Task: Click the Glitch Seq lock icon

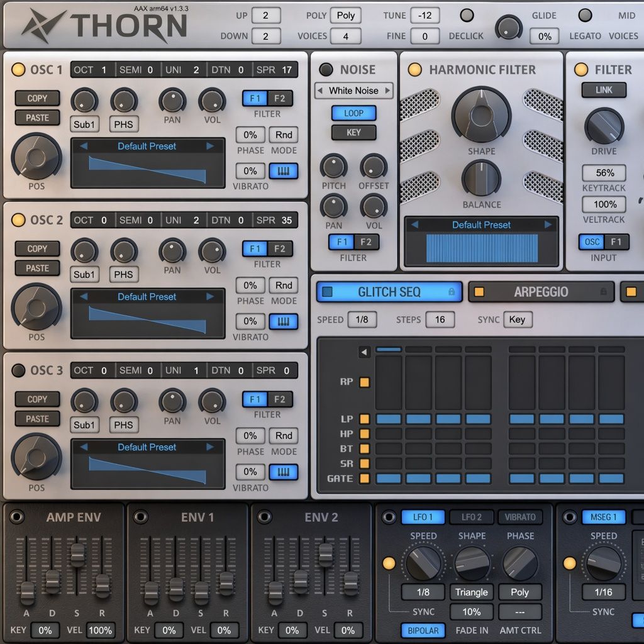Action: (x=452, y=292)
